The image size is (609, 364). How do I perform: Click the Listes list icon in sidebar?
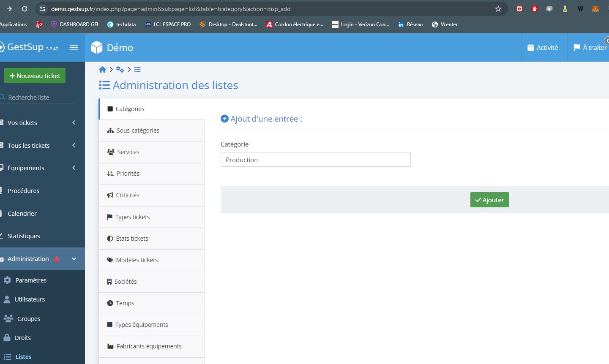(7, 357)
